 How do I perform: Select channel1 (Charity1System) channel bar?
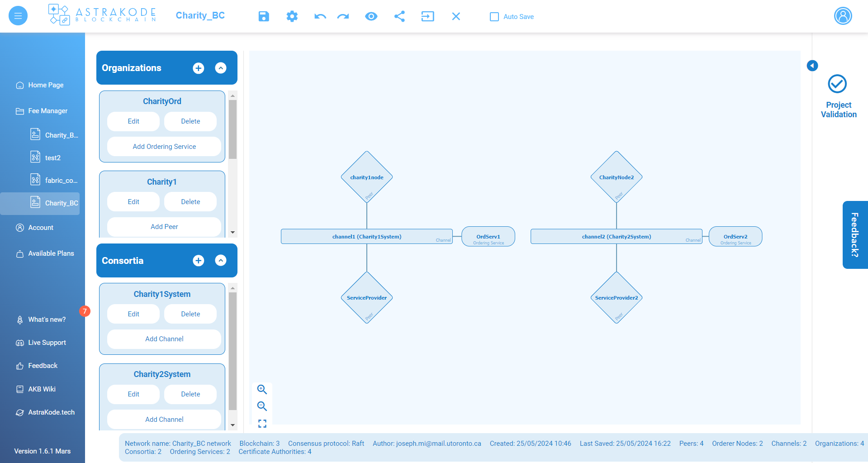pyautogui.click(x=367, y=236)
